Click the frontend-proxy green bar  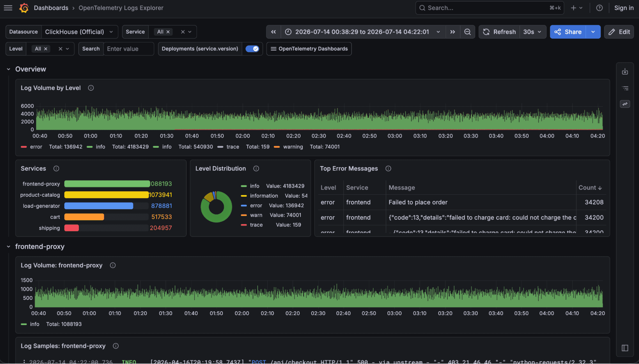click(107, 184)
